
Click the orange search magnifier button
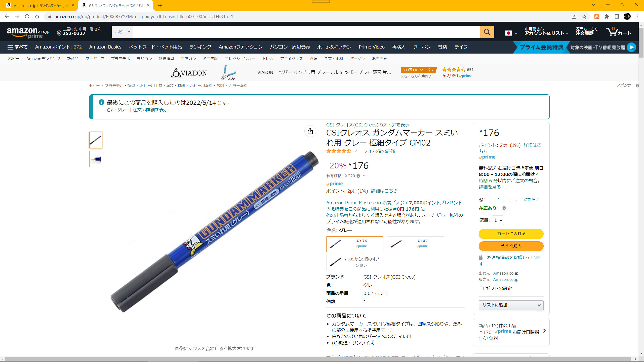pyautogui.click(x=487, y=32)
